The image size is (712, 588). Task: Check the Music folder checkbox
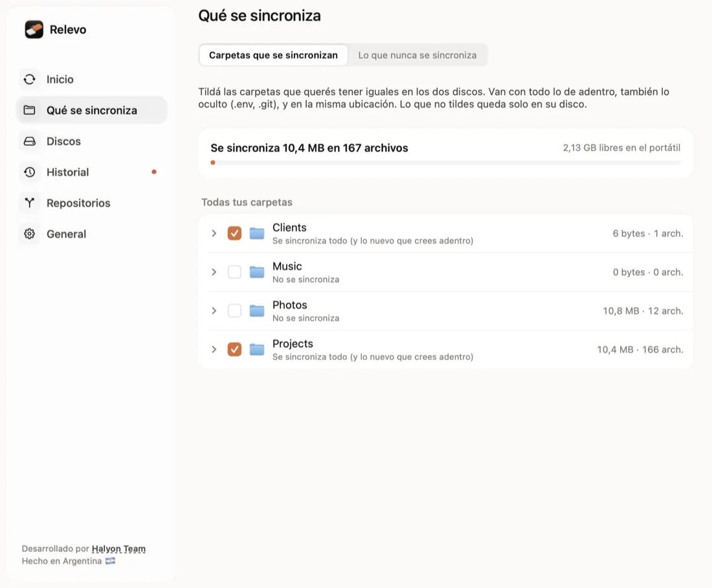click(234, 272)
